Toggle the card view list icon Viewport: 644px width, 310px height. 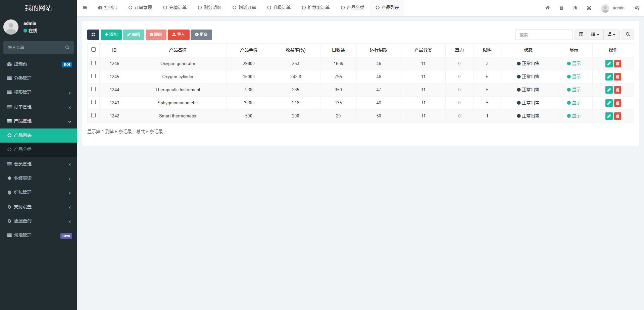point(581,35)
